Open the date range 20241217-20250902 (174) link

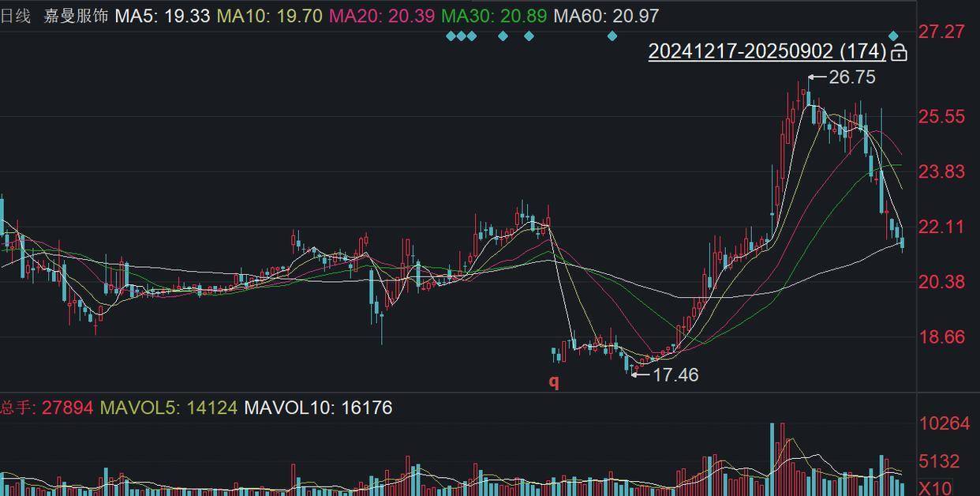tap(767, 51)
